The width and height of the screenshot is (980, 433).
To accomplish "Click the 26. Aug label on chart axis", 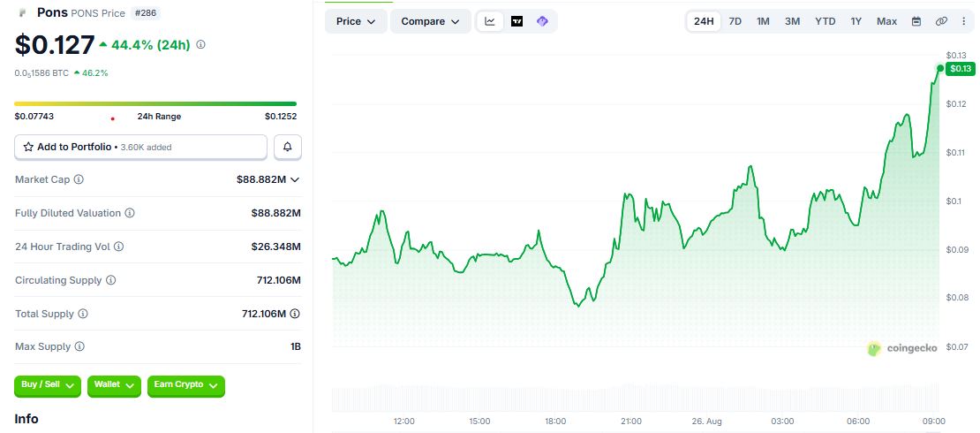I will [x=707, y=422].
